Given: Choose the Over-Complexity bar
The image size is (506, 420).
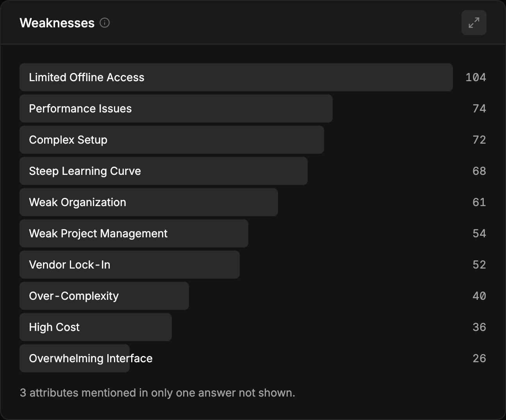Looking at the screenshot, I should [x=104, y=296].
